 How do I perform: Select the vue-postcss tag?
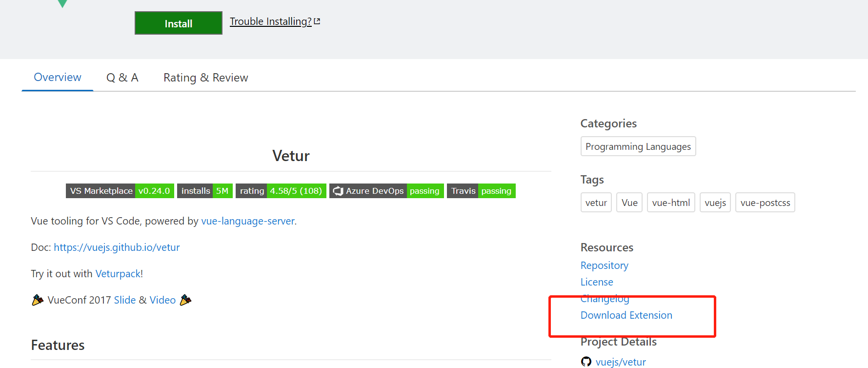(x=765, y=203)
